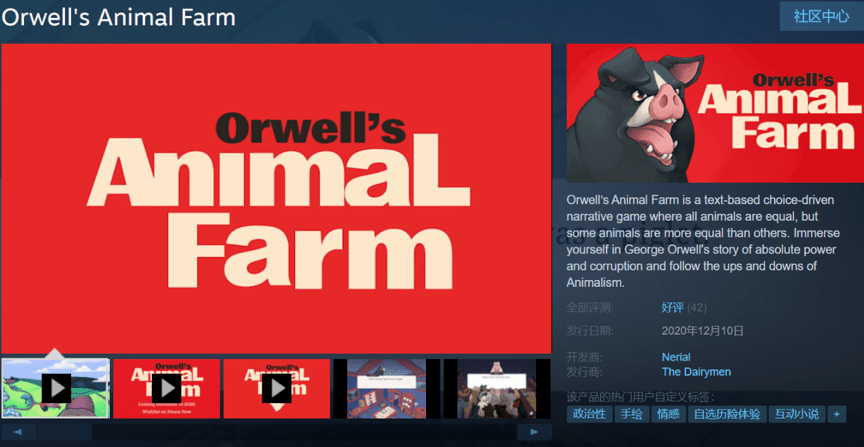864x447 pixels.
Task: Open publisher The Dairymen link
Action: tap(696, 372)
